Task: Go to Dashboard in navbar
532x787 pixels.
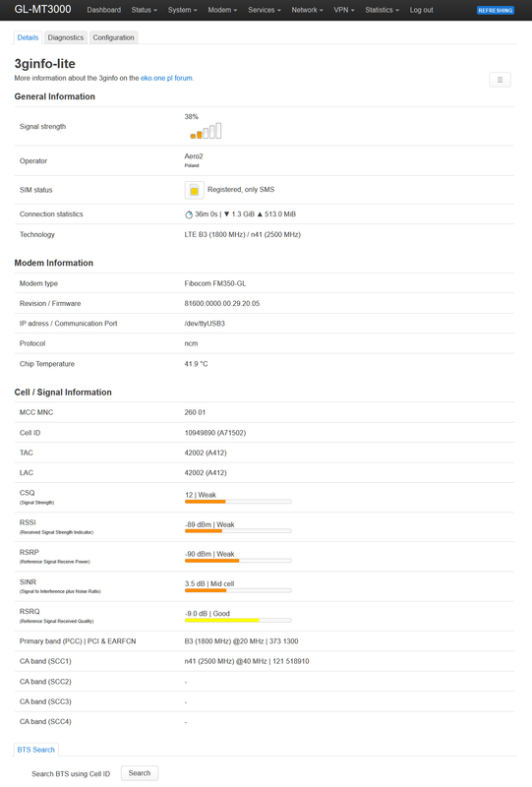Action: click(104, 10)
